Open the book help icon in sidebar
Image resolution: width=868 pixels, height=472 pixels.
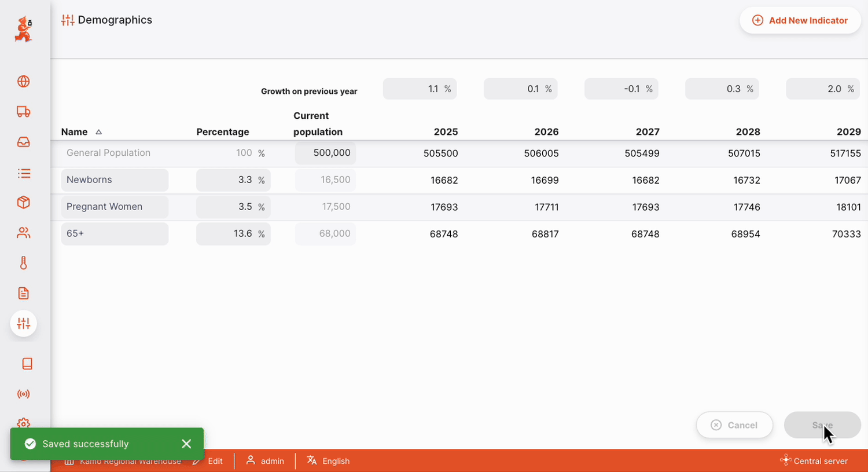point(27,364)
